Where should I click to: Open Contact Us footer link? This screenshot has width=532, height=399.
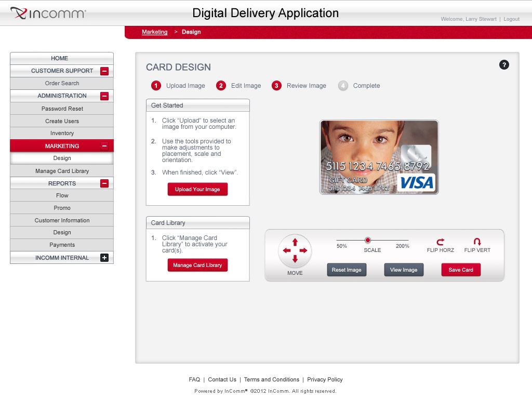tap(222, 379)
